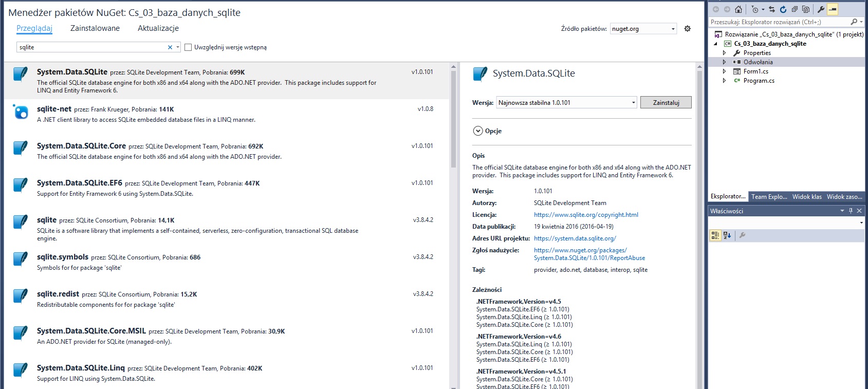Screen dimensions: 868x389
Task: Switch to the Widok zasobów tab
Action: [x=844, y=197]
